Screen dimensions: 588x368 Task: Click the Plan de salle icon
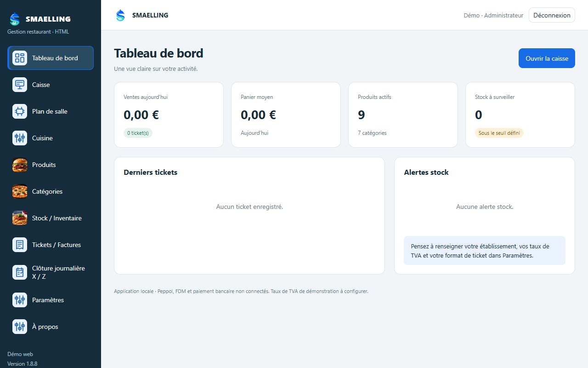point(20,111)
